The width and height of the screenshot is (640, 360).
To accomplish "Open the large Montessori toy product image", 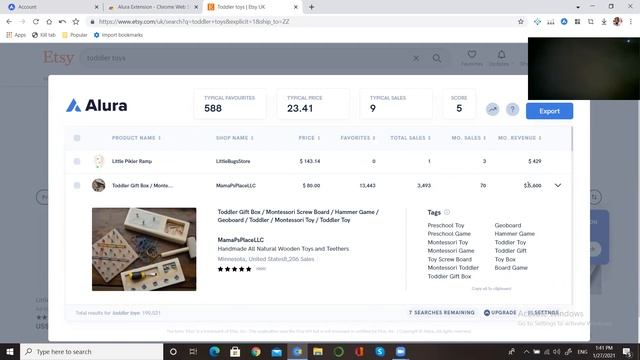I will coord(144,249).
